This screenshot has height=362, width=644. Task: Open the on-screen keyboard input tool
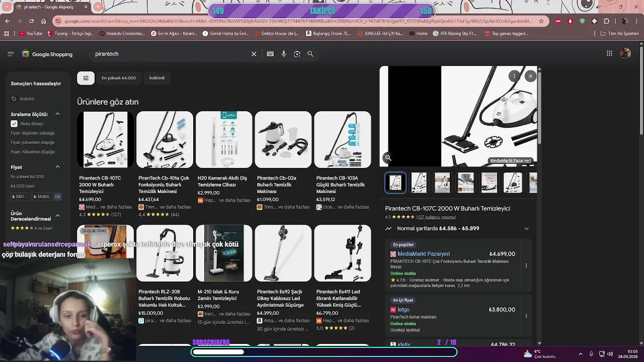click(270, 54)
